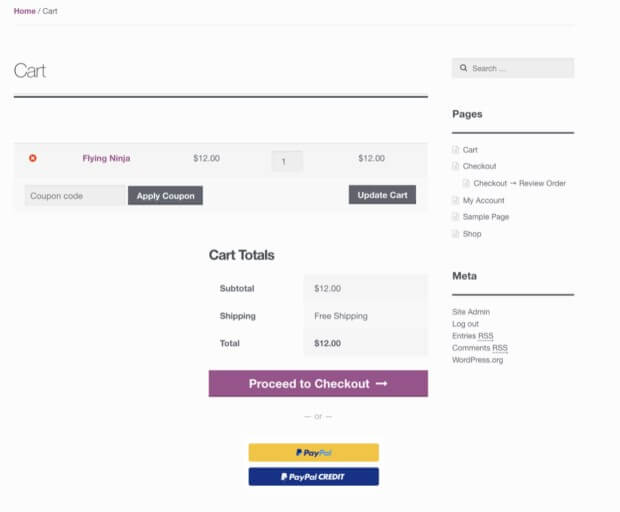Click inside the sidebar Search box

coord(520,69)
